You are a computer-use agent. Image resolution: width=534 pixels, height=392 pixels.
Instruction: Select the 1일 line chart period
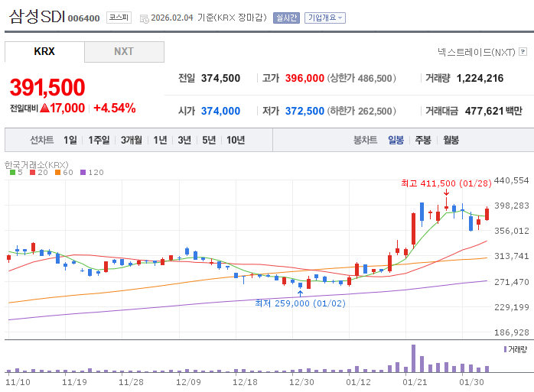pos(70,140)
